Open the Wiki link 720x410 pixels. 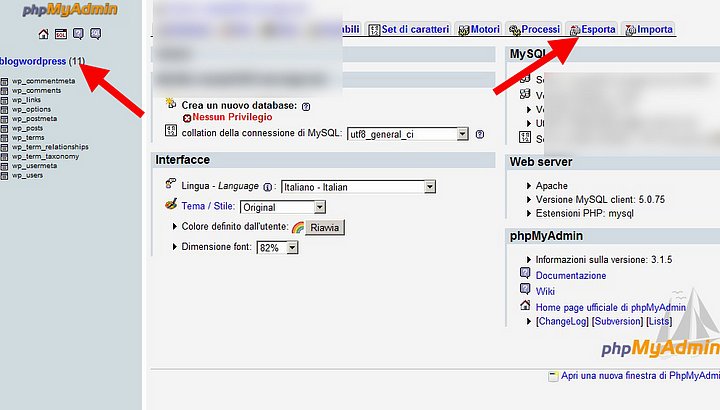point(545,291)
